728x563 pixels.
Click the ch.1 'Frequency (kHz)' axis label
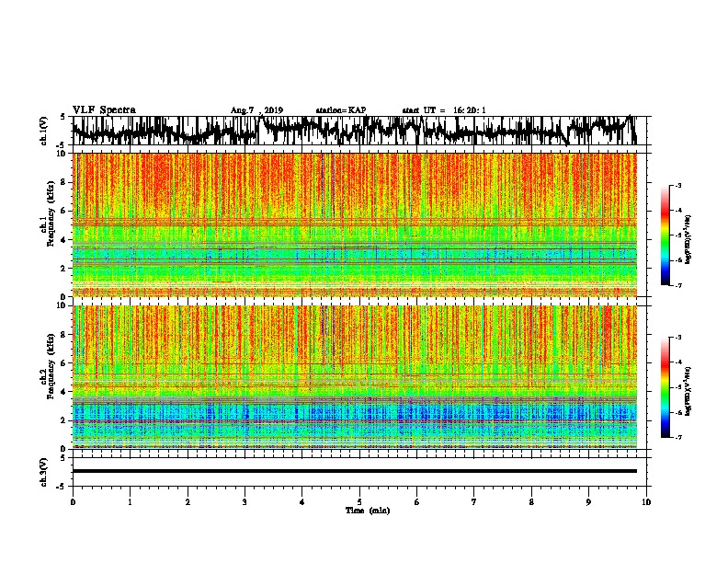click(x=51, y=213)
